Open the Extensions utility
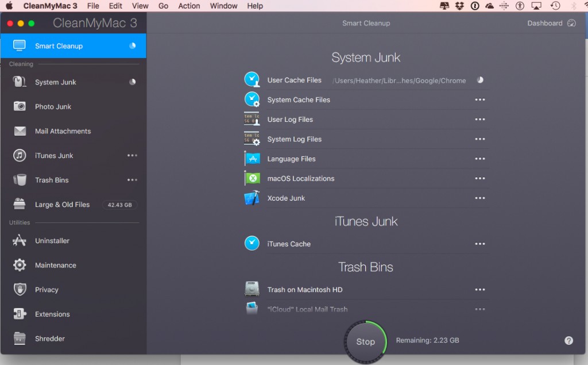 pyautogui.click(x=73, y=314)
